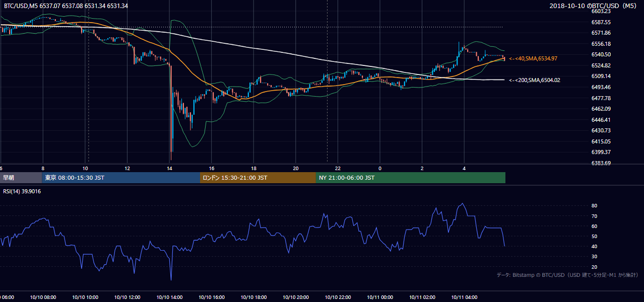Select the 6509.14 price axis label
The image size is (644, 302).
click(601, 76)
